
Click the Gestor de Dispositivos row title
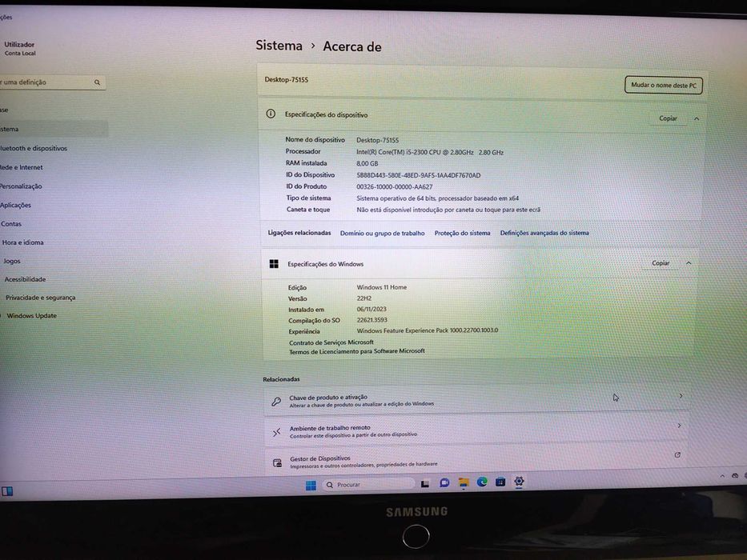320,458
